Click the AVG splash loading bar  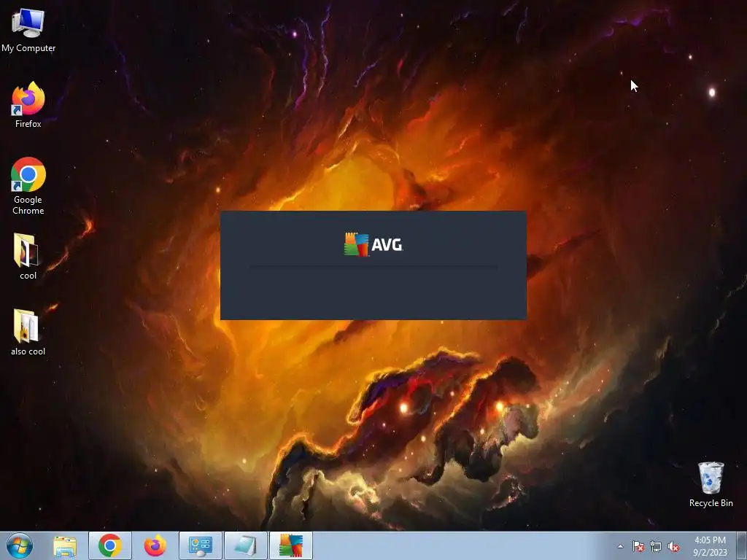[x=373, y=267]
